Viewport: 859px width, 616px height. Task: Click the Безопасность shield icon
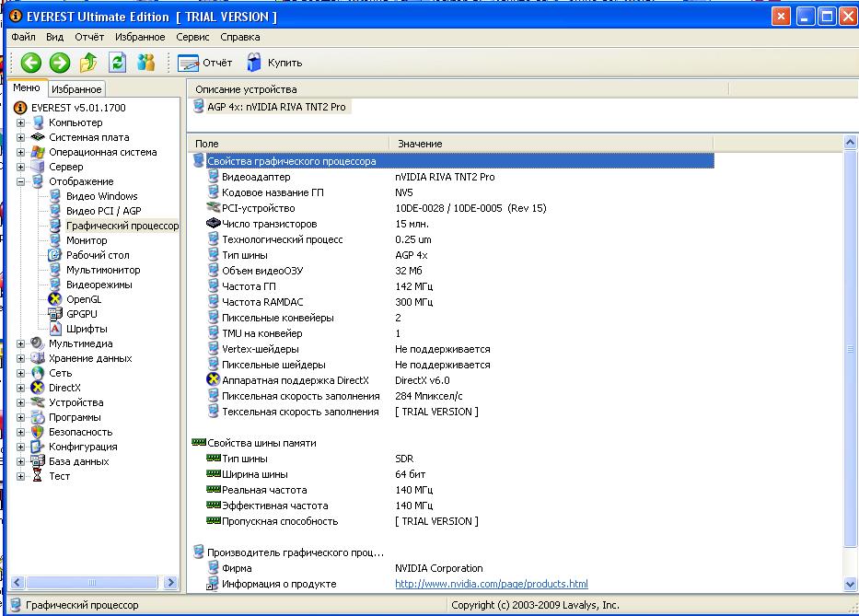click(x=37, y=432)
